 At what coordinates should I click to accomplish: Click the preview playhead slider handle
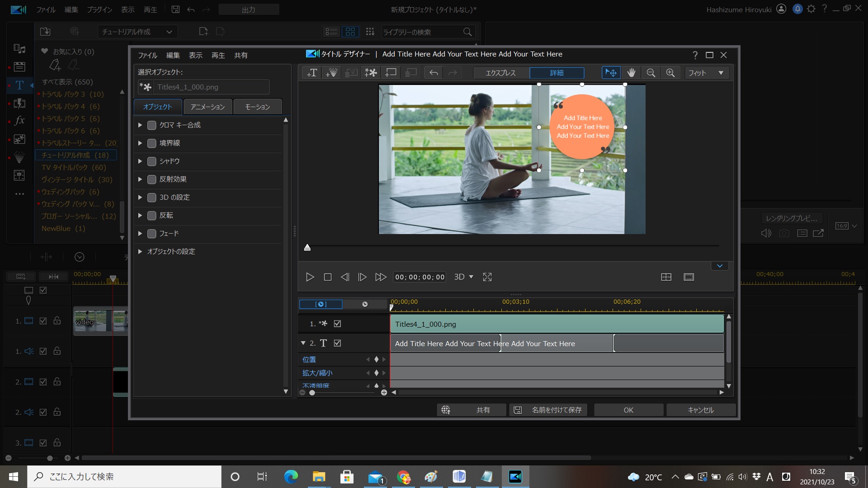[x=307, y=247]
